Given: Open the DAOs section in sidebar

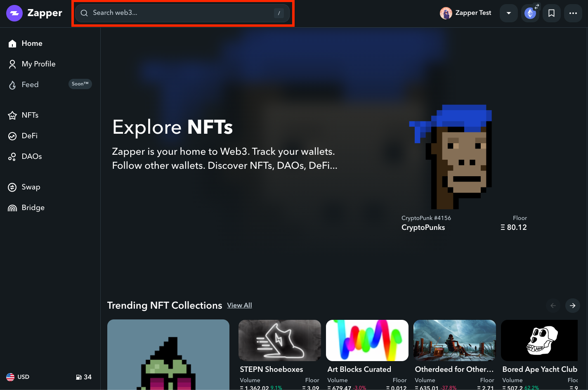Looking at the screenshot, I should (x=25, y=156).
